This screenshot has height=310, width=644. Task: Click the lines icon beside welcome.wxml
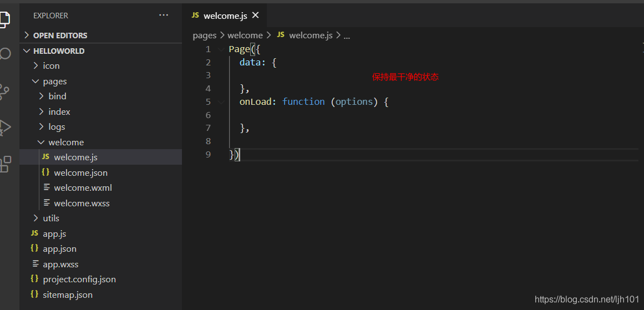coord(47,187)
